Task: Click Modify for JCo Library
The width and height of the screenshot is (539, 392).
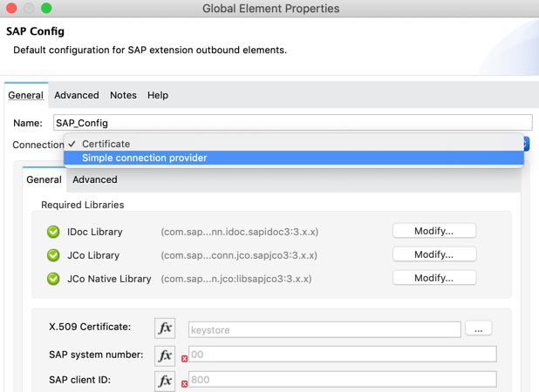Action: 434,254
